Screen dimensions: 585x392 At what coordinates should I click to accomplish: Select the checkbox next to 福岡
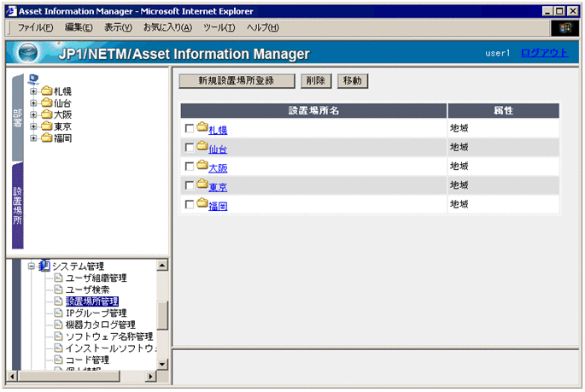click(190, 204)
